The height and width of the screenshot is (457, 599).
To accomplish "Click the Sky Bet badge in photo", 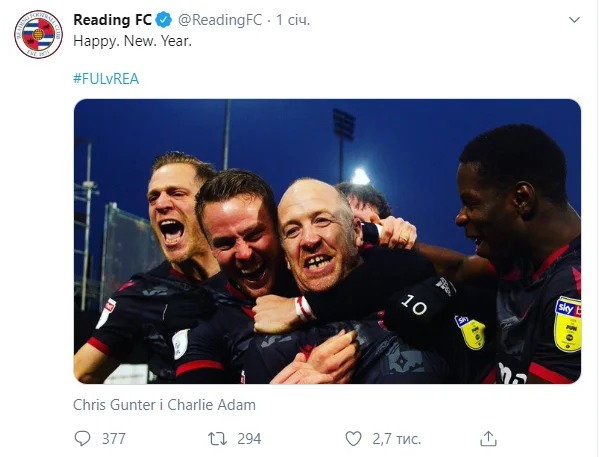I will 568,324.
